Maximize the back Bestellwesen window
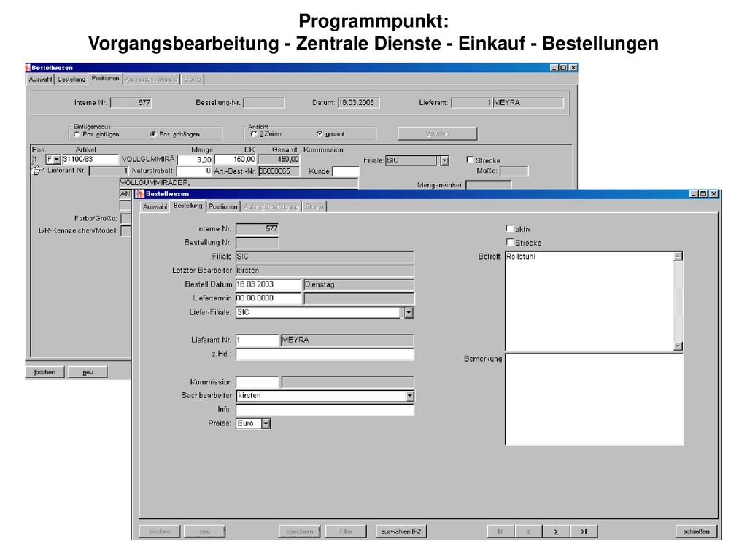Image resolution: width=747 pixels, height=560 pixels. coord(563,68)
